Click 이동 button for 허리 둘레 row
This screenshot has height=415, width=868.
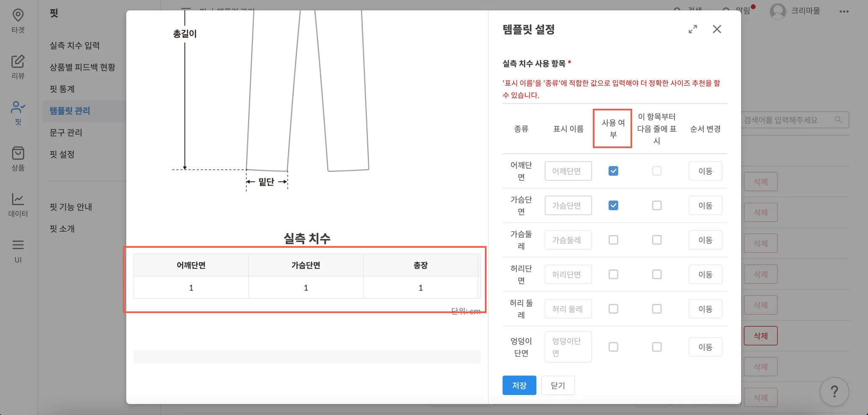[x=705, y=309]
